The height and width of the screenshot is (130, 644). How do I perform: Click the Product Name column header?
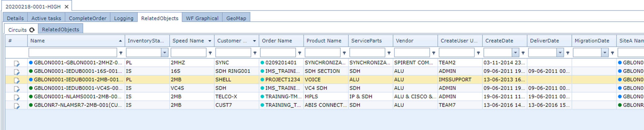coord(324,41)
